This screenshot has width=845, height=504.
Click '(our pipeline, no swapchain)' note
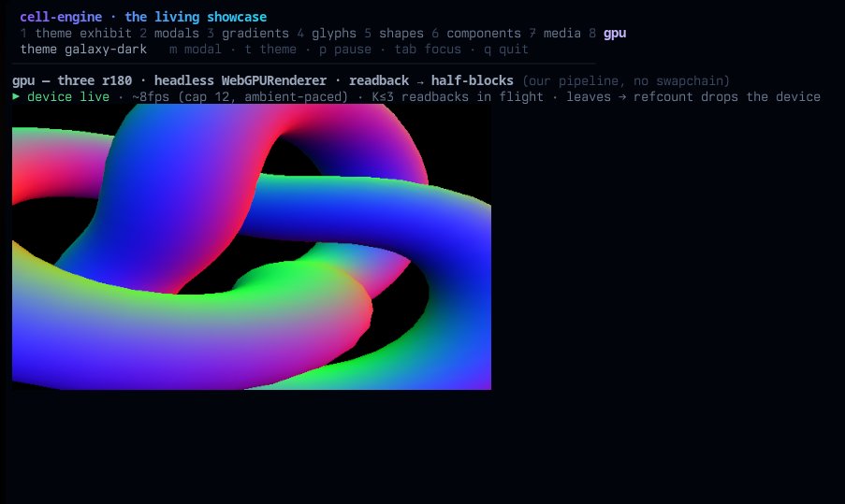626,80
